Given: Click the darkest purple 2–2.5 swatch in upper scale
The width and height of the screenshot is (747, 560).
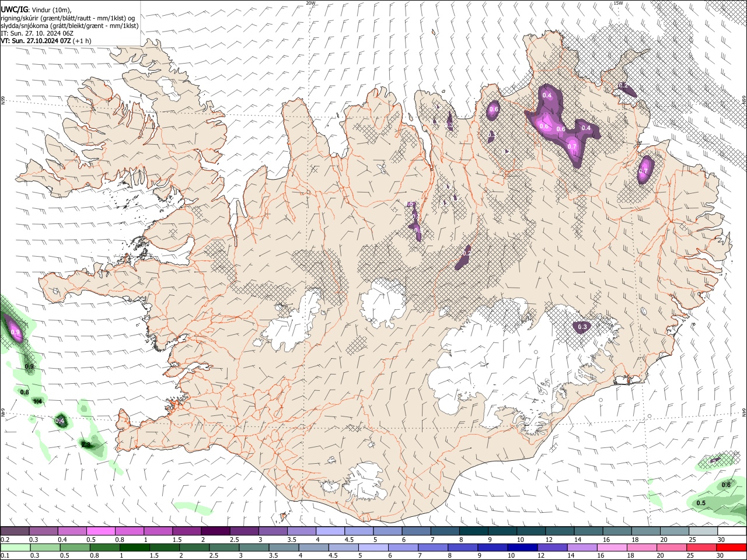Looking at the screenshot, I should [x=215, y=531].
